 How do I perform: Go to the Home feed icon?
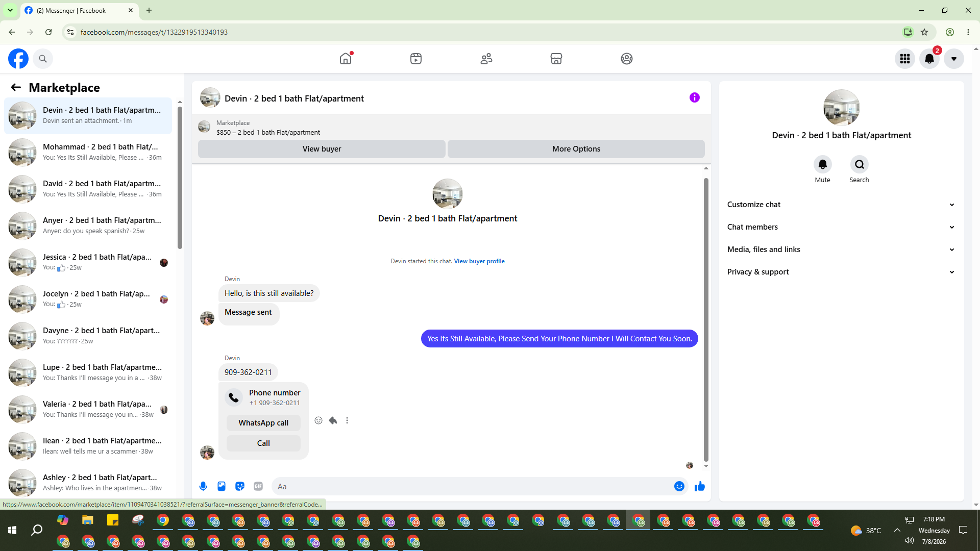coord(346,59)
